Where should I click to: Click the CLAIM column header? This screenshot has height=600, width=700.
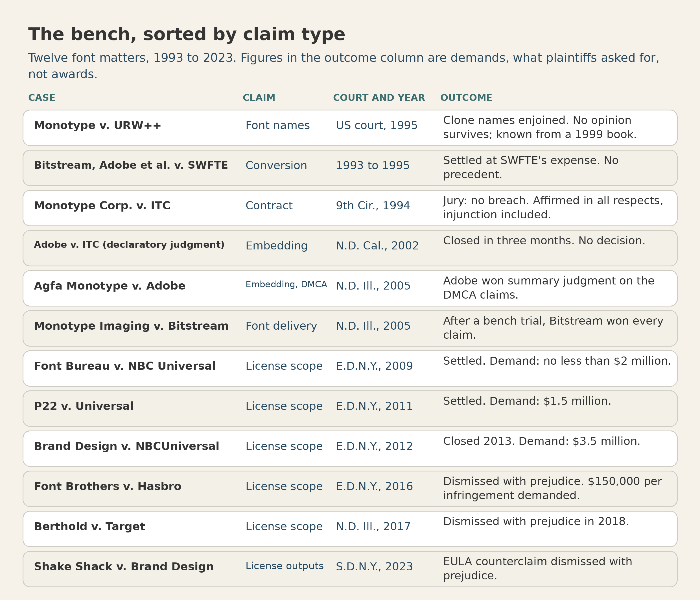click(x=259, y=98)
